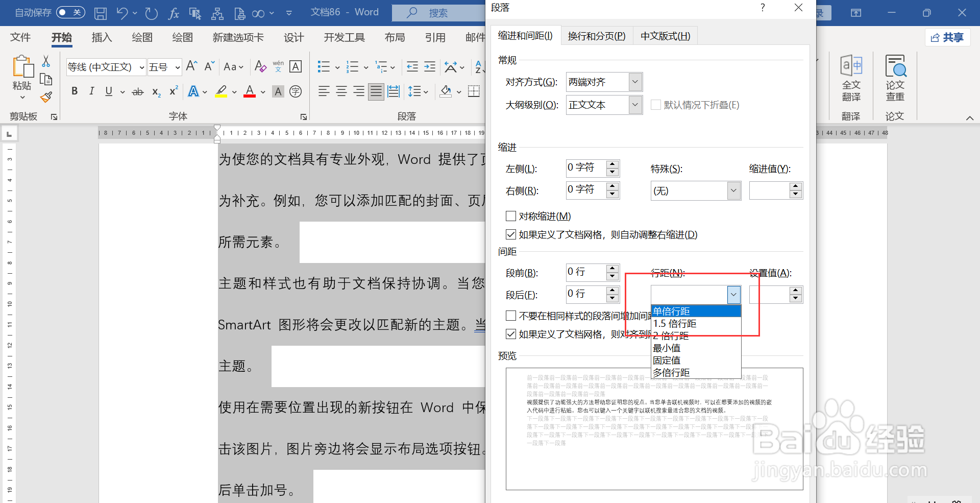Click the Copy icon
The width and height of the screenshot is (980, 503).
[x=46, y=79]
